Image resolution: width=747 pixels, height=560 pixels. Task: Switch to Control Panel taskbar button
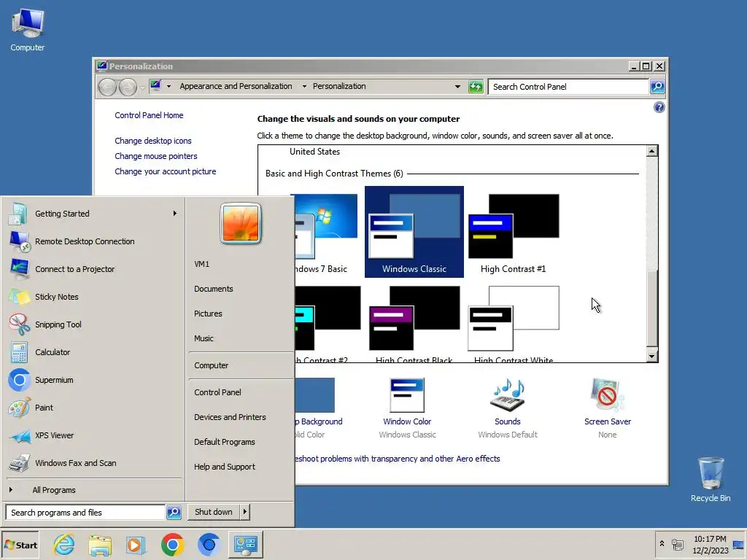[x=245, y=544]
